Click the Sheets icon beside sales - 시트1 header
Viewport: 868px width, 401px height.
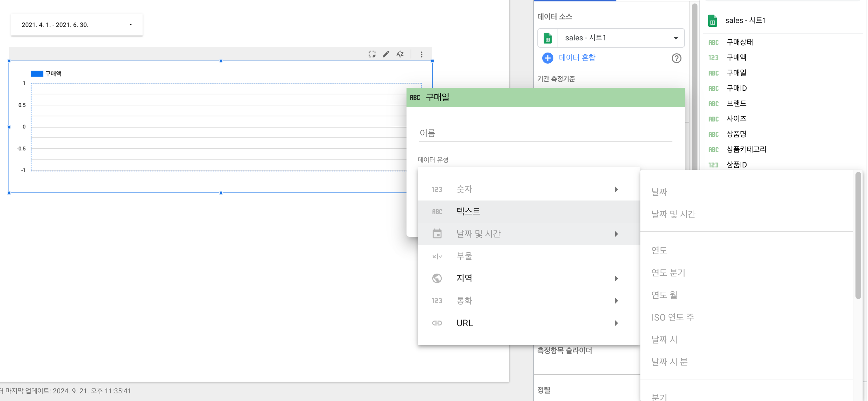[712, 21]
